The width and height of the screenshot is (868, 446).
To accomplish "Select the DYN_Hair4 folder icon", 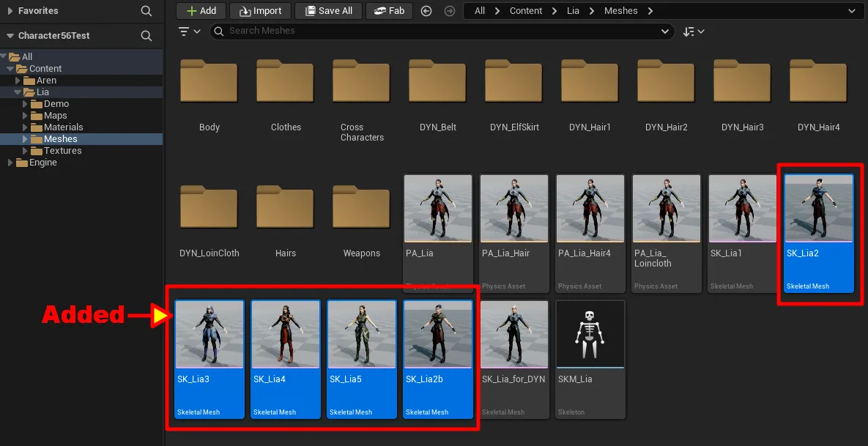I will 819,81.
